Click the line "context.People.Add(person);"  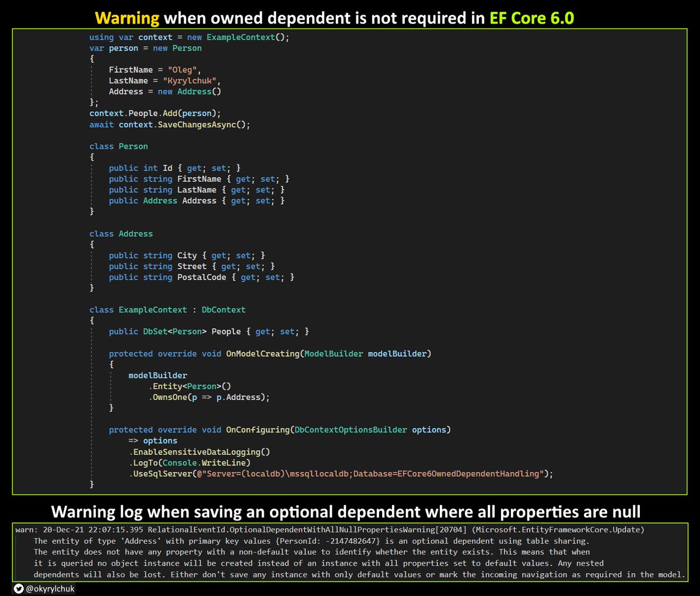click(155, 114)
